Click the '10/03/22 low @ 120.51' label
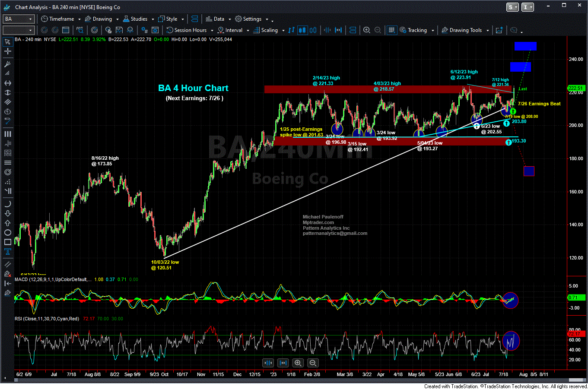 [165, 265]
